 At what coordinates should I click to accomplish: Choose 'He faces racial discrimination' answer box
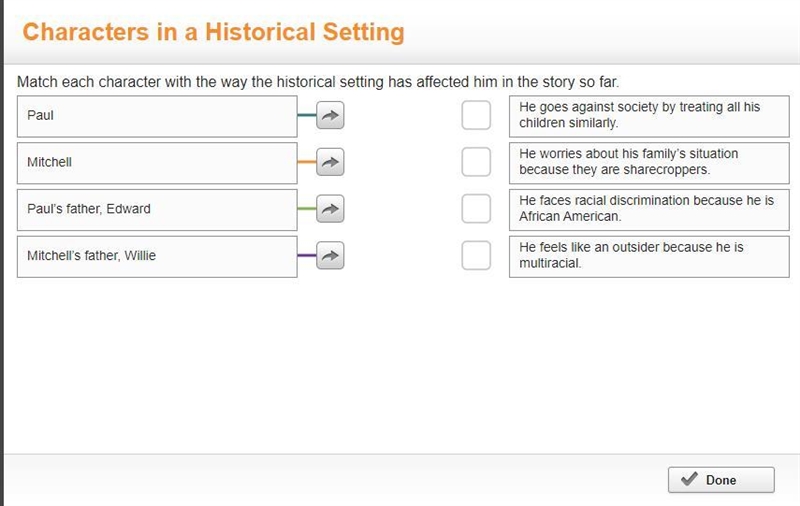(x=649, y=210)
